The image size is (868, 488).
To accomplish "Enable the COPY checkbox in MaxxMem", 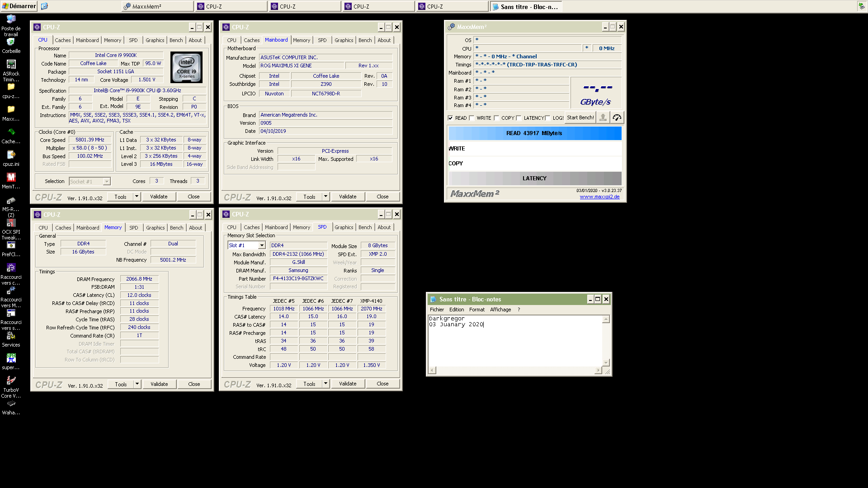I will (496, 118).
